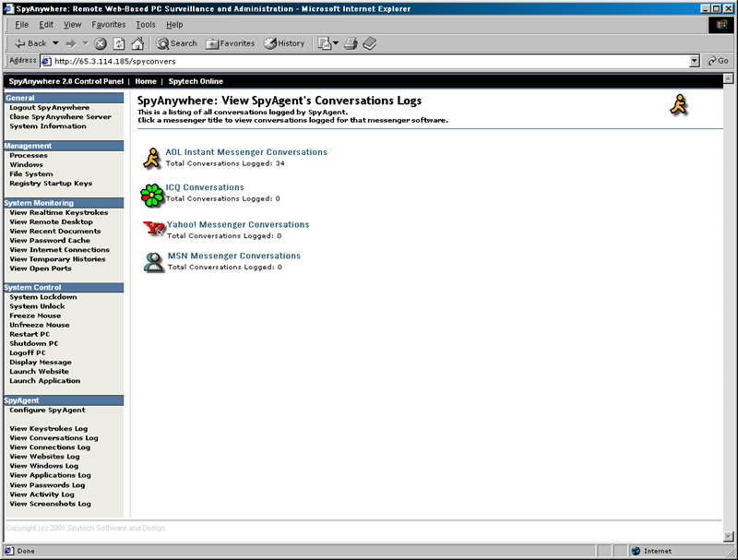The width and height of the screenshot is (738, 560).
Task: Open ICQ Conversations link
Action: (205, 187)
